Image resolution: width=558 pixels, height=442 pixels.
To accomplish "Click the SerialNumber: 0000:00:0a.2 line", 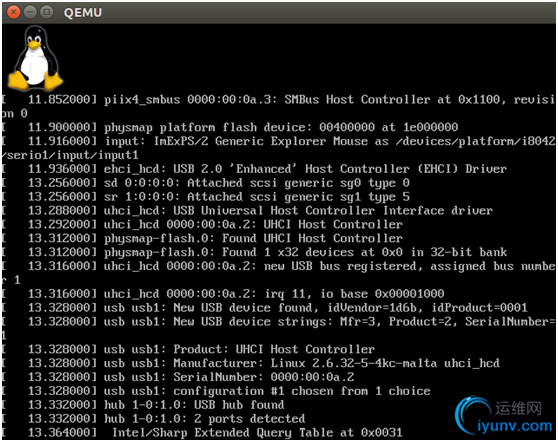I will [178, 377].
